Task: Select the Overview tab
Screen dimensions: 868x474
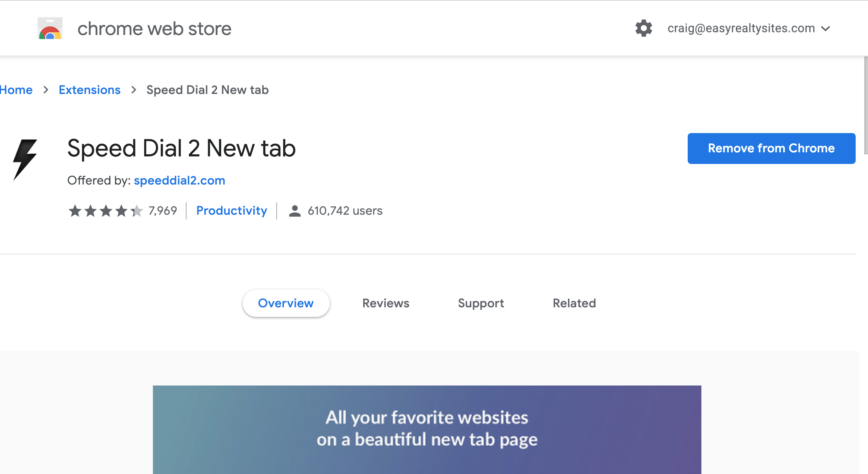Action: tap(285, 303)
